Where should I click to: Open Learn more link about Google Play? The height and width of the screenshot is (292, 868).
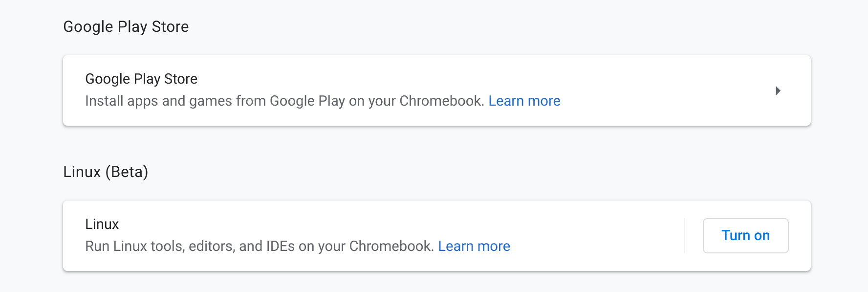pyautogui.click(x=524, y=101)
